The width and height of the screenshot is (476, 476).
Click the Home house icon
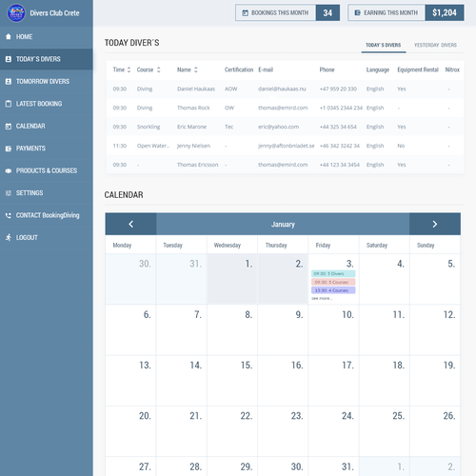9,36
